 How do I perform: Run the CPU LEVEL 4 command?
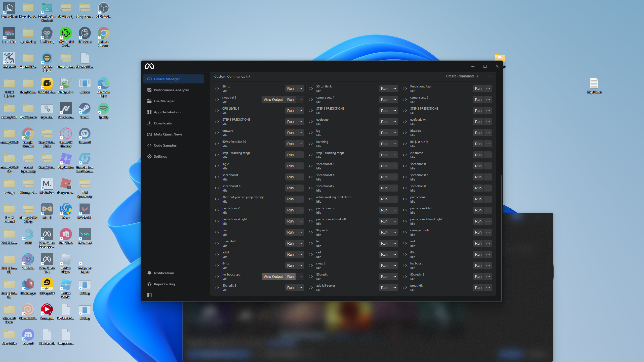(290, 111)
